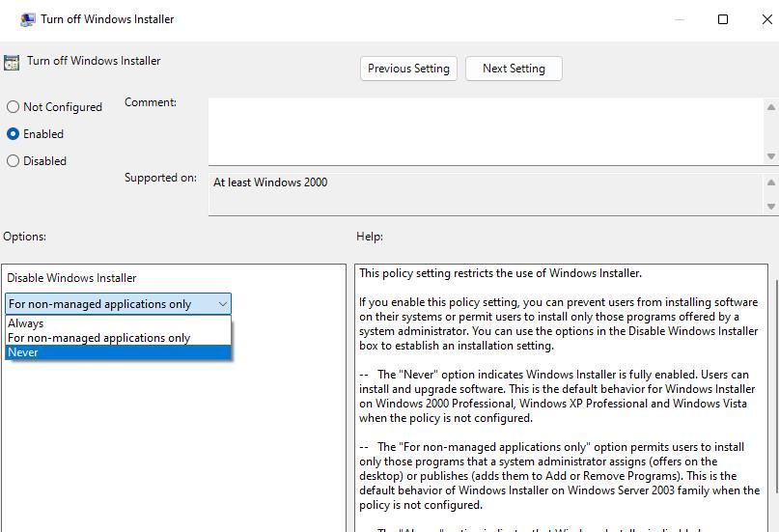
Task: Select the Disabled radio button
Action: (13, 161)
